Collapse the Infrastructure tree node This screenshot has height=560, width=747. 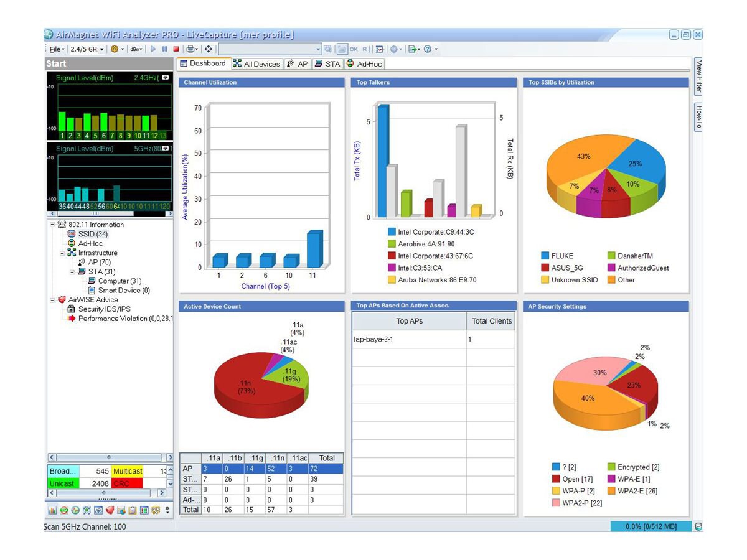[x=62, y=253]
